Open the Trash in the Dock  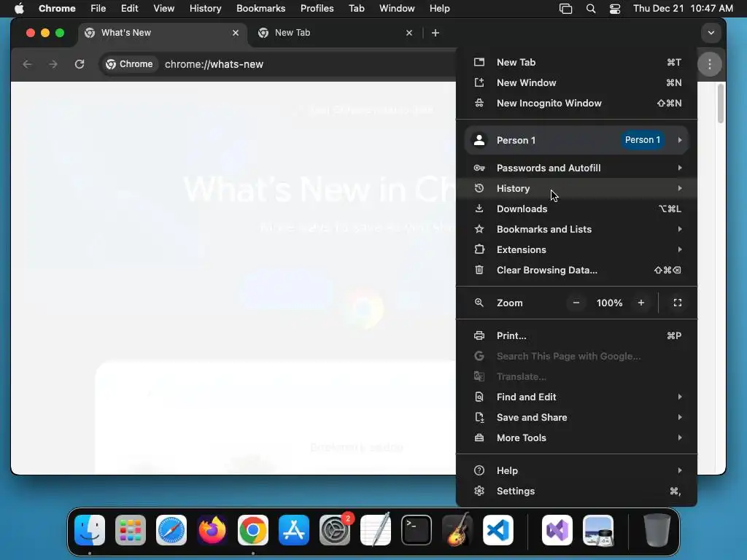(x=657, y=530)
